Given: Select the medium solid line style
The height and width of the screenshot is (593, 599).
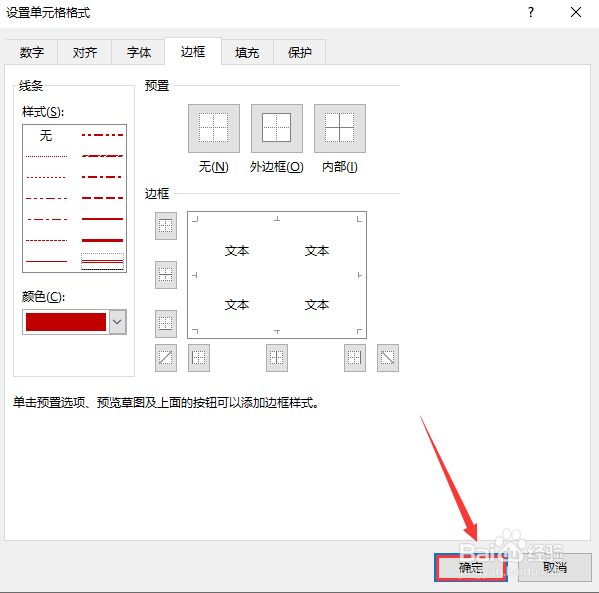Looking at the screenshot, I should tap(102, 219).
